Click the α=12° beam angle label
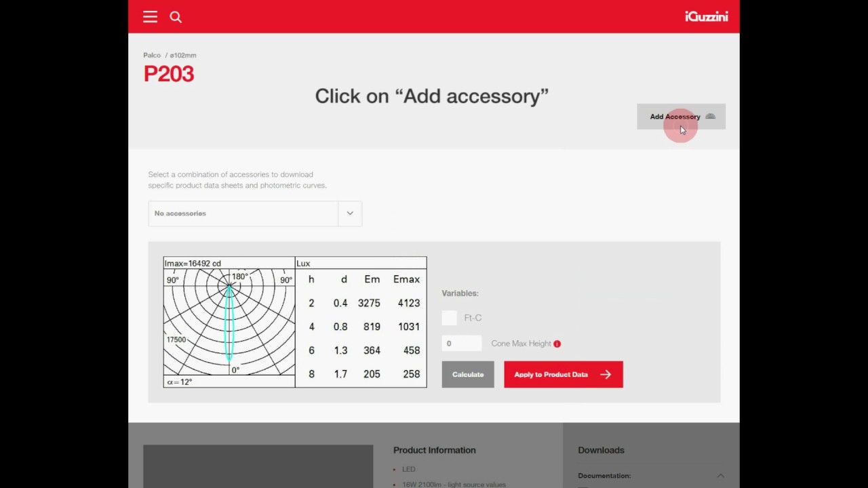 coord(178,382)
